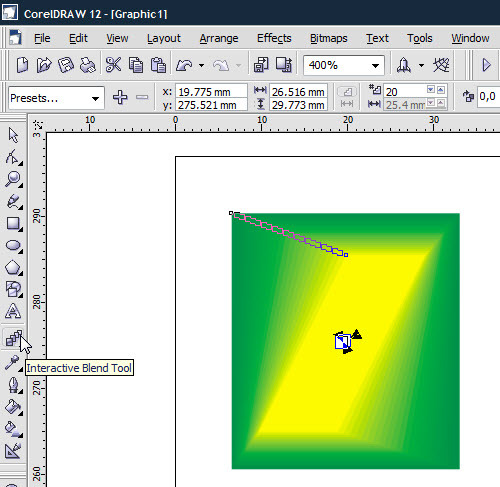Choose the Rectangle tool

(x=13, y=224)
